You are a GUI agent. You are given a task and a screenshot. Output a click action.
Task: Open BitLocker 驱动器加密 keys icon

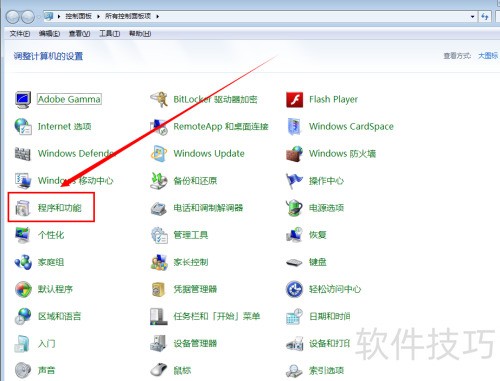click(x=159, y=99)
